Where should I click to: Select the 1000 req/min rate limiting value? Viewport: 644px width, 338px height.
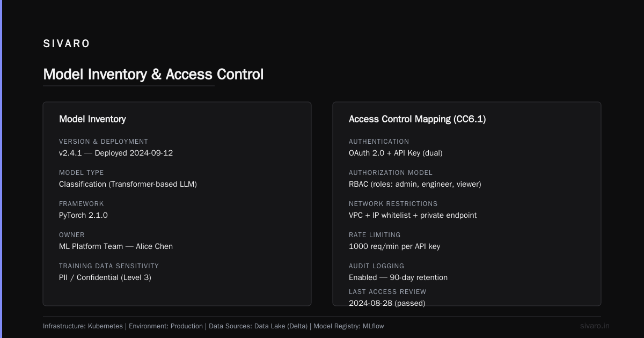[394, 246]
